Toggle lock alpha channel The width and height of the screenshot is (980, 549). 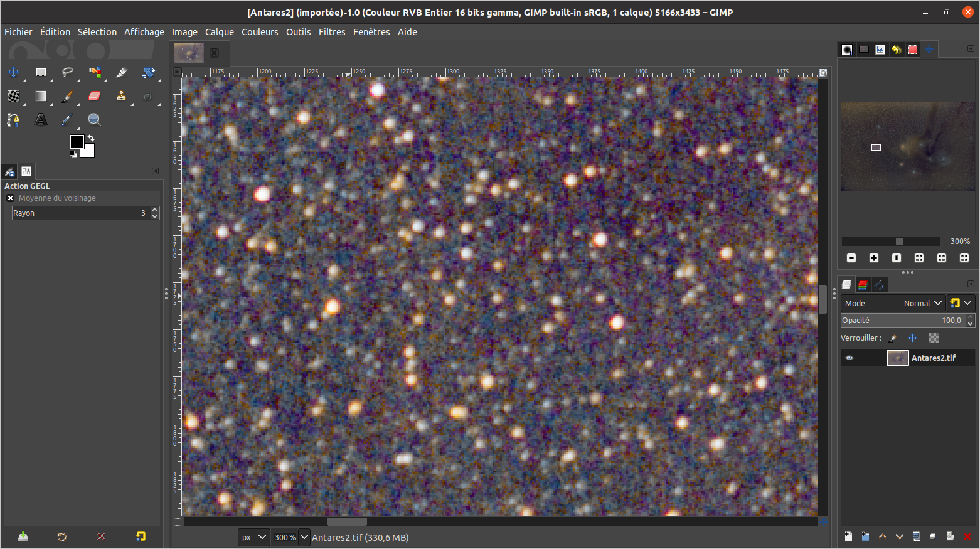click(x=934, y=338)
